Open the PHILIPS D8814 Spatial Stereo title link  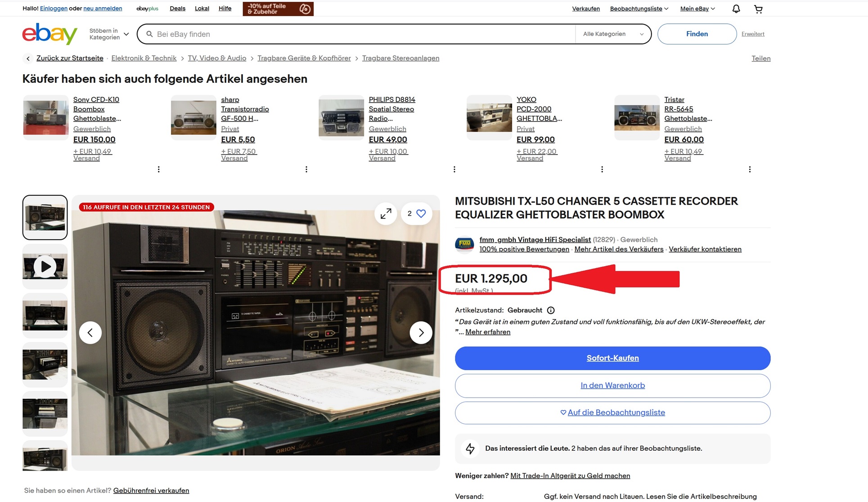(392, 109)
